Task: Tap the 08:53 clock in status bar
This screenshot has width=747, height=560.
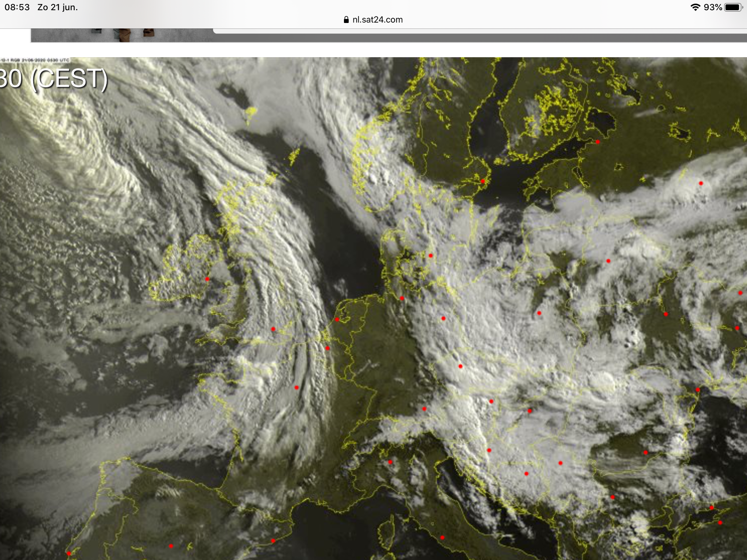Action: point(17,7)
